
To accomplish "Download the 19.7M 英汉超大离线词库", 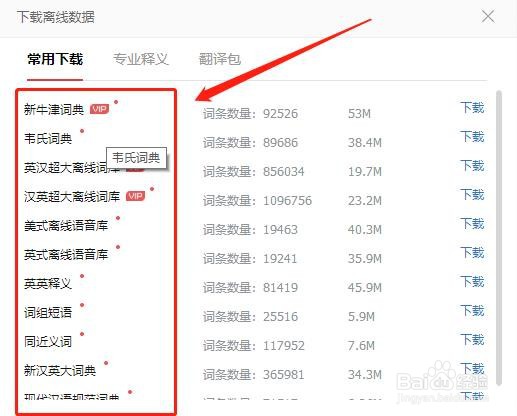I will point(472,166).
